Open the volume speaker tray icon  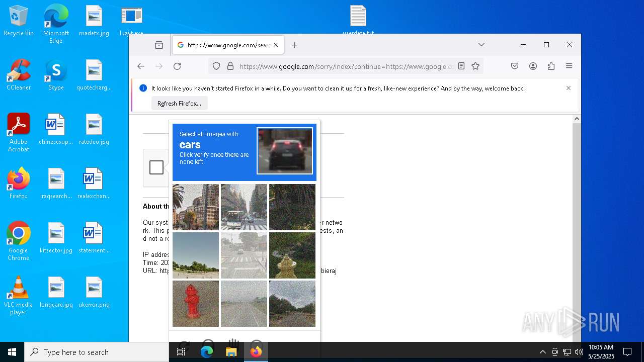579,352
